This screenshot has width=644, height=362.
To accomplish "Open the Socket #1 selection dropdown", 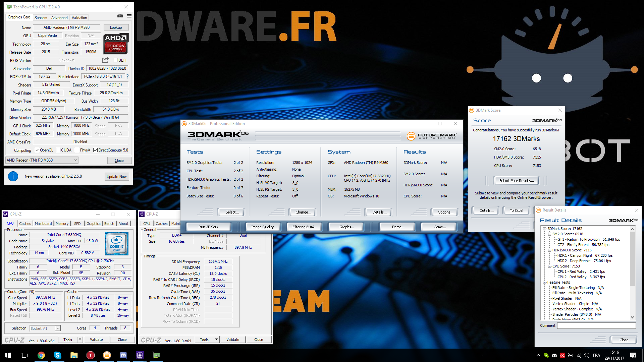I will click(x=45, y=328).
